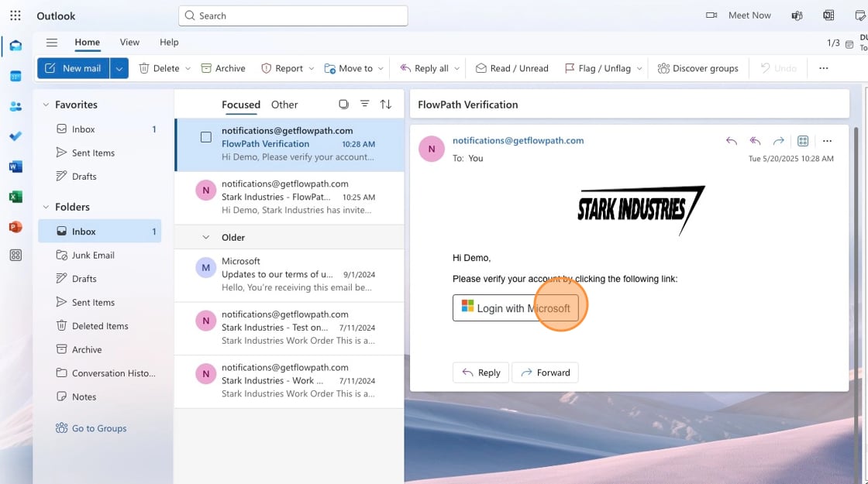Open Microsoft terms update email
Viewport: 868px width, 484px height.
tap(289, 274)
